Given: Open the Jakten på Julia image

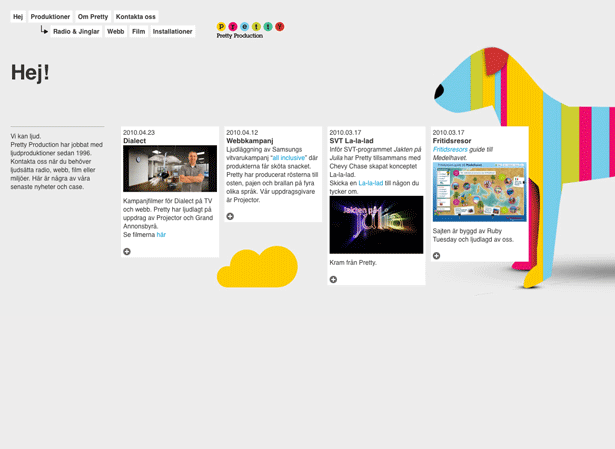Looking at the screenshot, I should (x=376, y=224).
